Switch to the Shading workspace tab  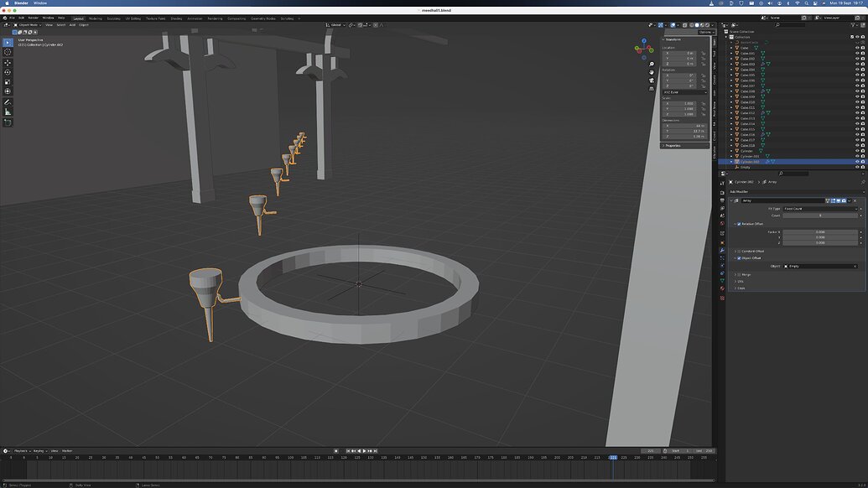point(176,18)
